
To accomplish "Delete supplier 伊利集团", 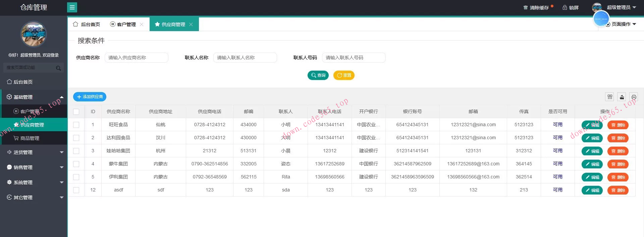I will (618, 177).
